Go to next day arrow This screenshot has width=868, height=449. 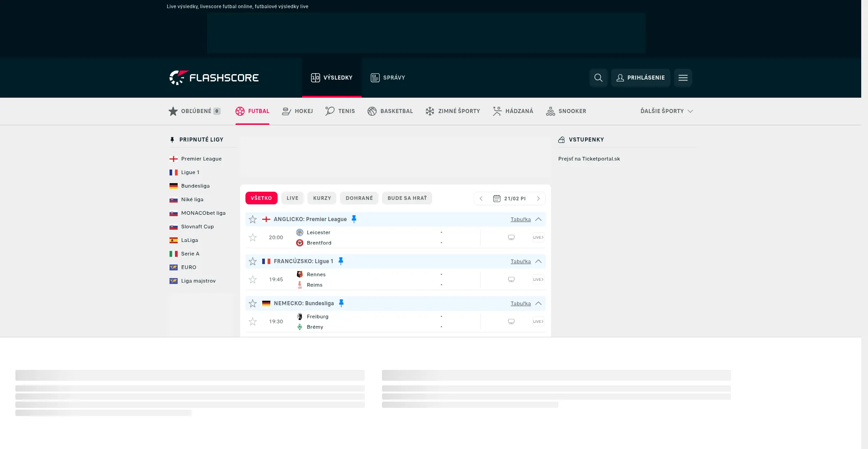[x=538, y=199]
